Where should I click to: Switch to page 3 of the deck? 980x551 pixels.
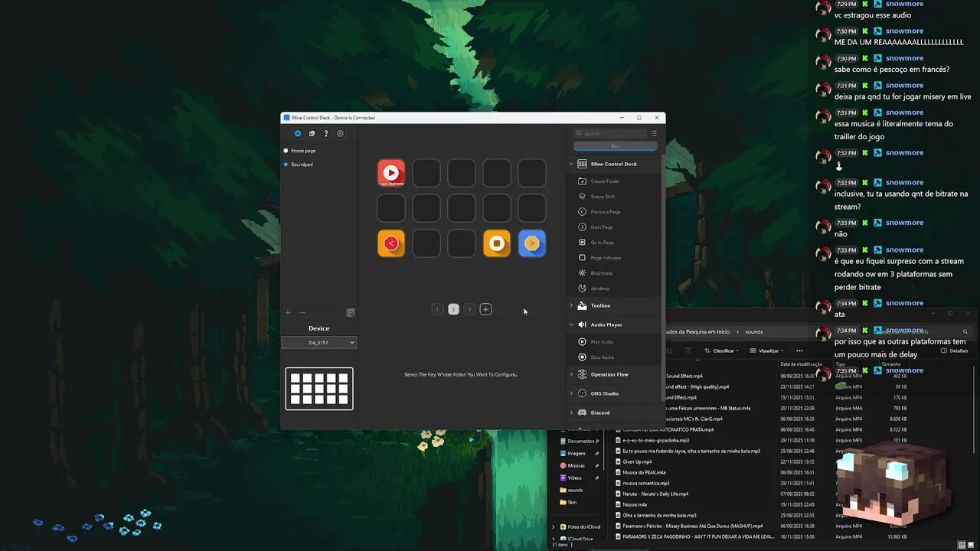pyautogui.click(x=469, y=309)
